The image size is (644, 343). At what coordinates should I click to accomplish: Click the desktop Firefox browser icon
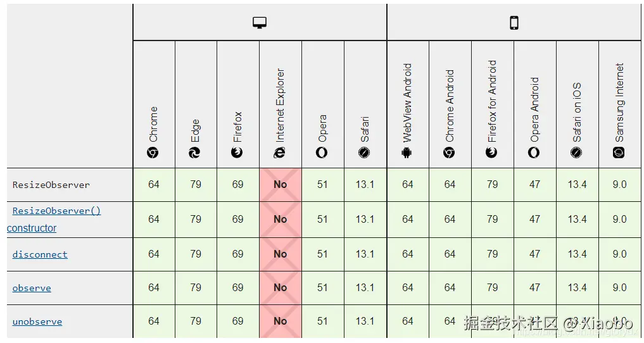(x=237, y=153)
